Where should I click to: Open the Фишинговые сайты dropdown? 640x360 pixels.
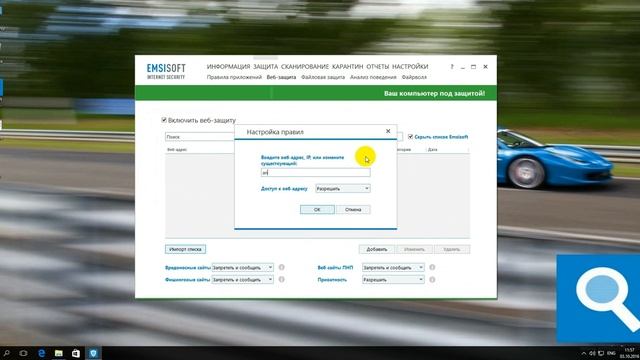[242, 280]
